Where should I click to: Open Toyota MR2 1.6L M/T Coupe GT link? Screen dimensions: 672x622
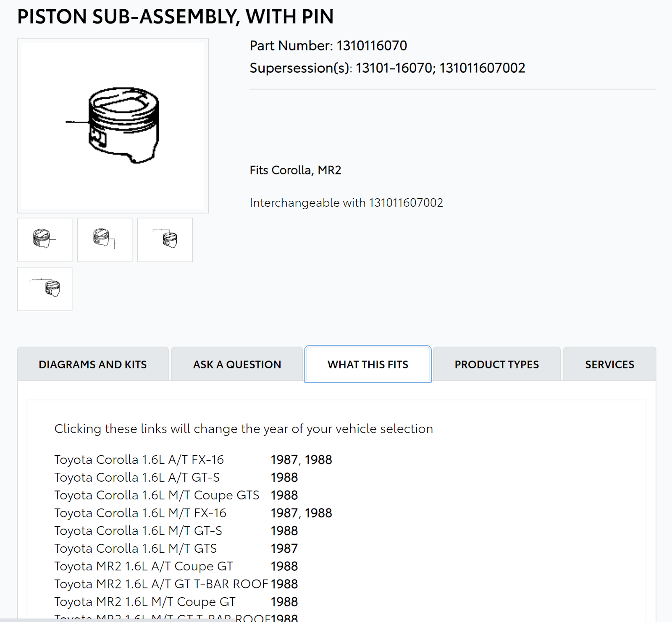pos(145,602)
